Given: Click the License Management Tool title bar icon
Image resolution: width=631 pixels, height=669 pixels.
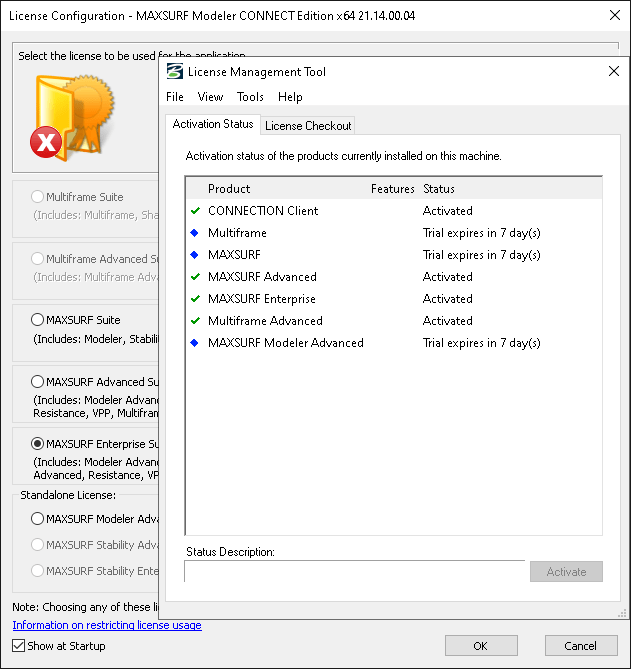Looking at the screenshot, I should [175, 71].
